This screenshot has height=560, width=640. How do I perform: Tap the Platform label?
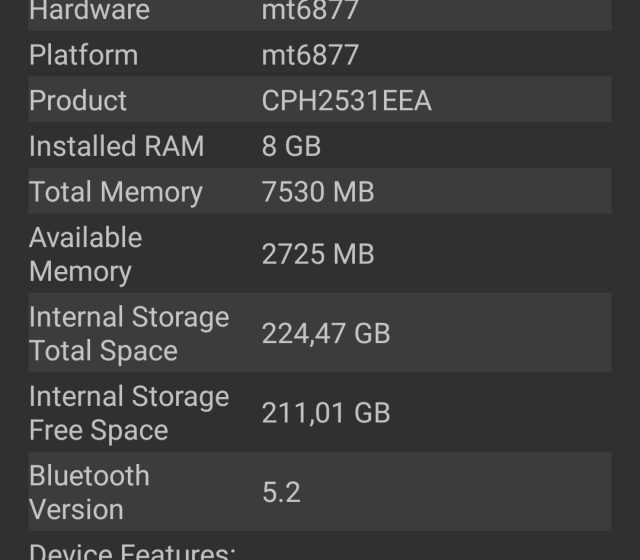(x=83, y=55)
